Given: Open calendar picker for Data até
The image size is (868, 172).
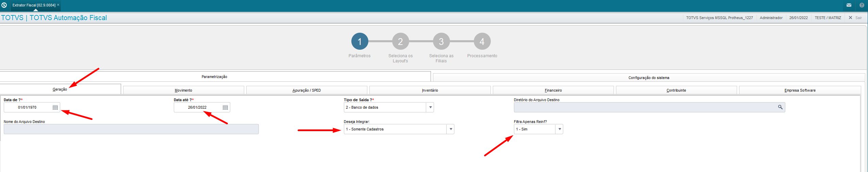Looking at the screenshot, I should point(225,108).
